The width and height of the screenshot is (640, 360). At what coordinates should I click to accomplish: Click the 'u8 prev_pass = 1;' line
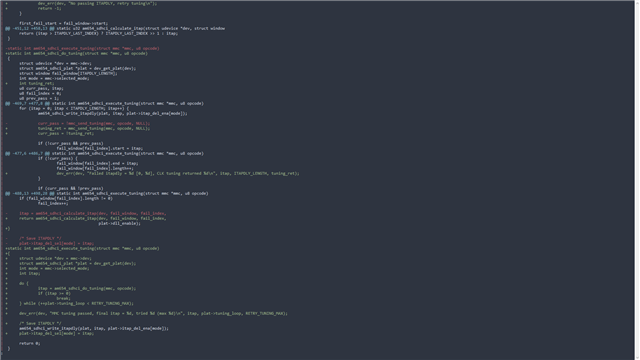39,98
